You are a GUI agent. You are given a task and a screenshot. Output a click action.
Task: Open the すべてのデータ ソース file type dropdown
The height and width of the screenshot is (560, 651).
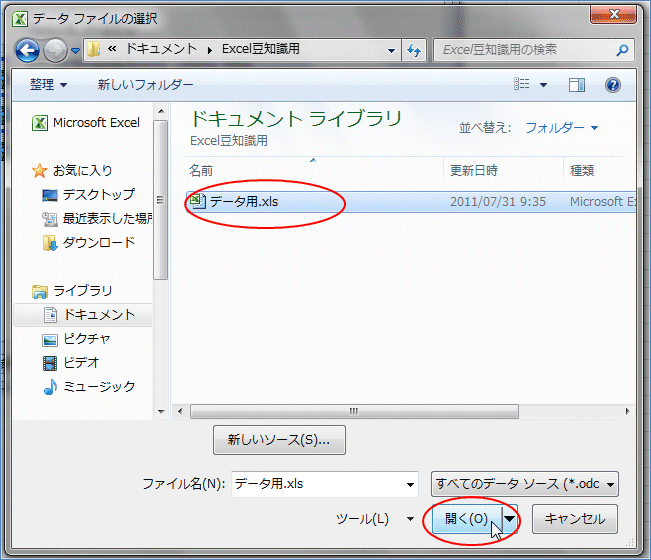(x=525, y=484)
